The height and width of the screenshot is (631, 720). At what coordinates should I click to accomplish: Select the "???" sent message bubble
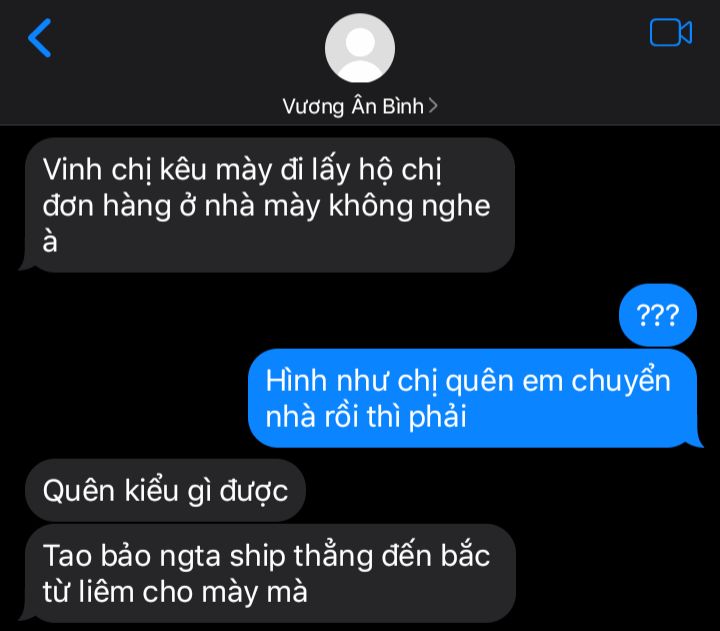(x=658, y=315)
